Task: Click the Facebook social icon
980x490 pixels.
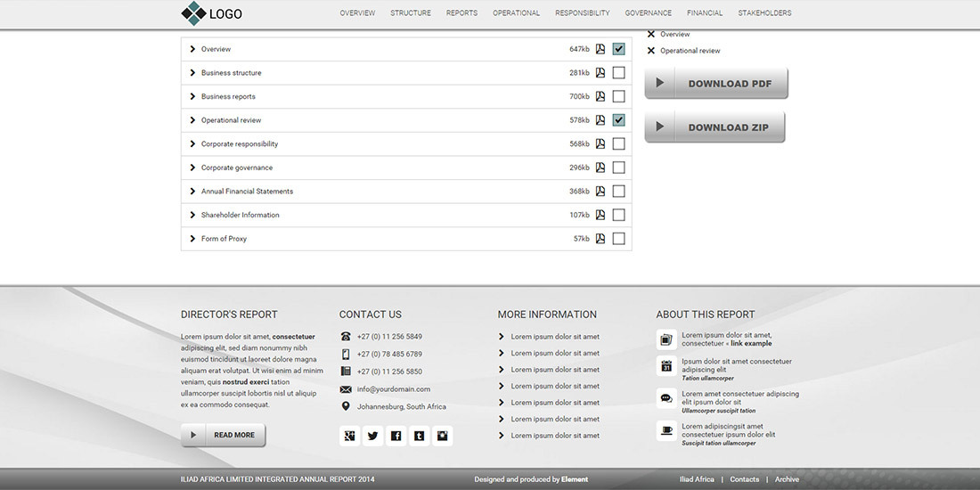Action: pos(396,436)
